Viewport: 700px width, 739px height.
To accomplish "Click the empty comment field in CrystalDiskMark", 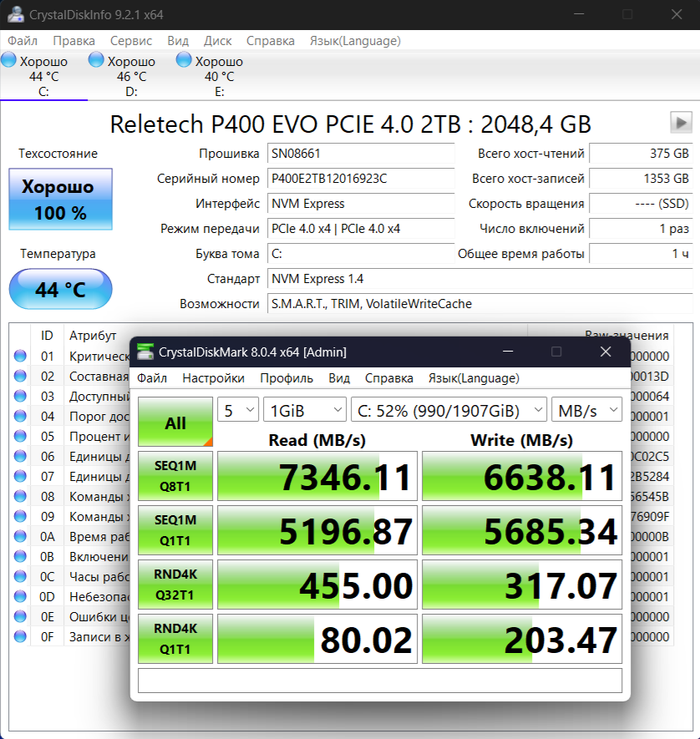I will tap(380, 680).
